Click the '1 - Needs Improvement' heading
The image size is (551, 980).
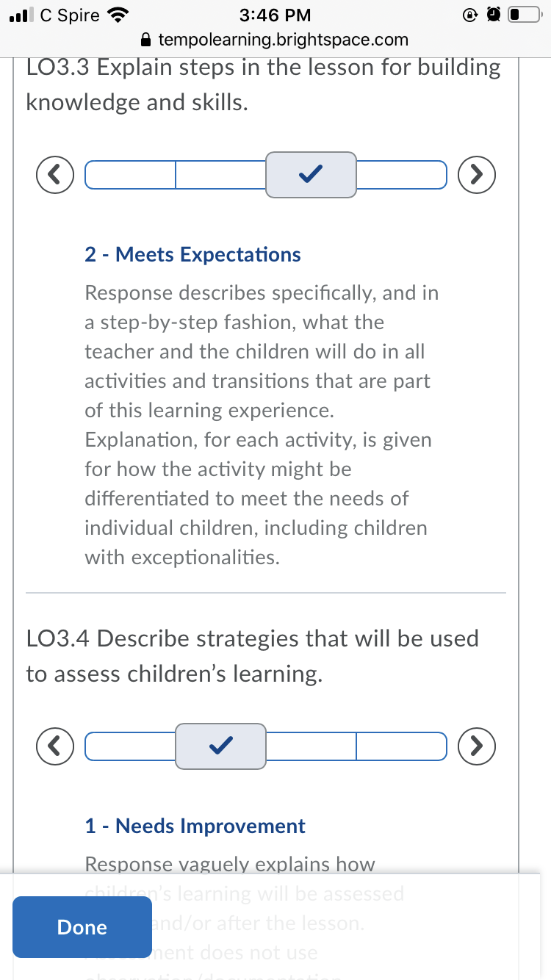[195, 826]
